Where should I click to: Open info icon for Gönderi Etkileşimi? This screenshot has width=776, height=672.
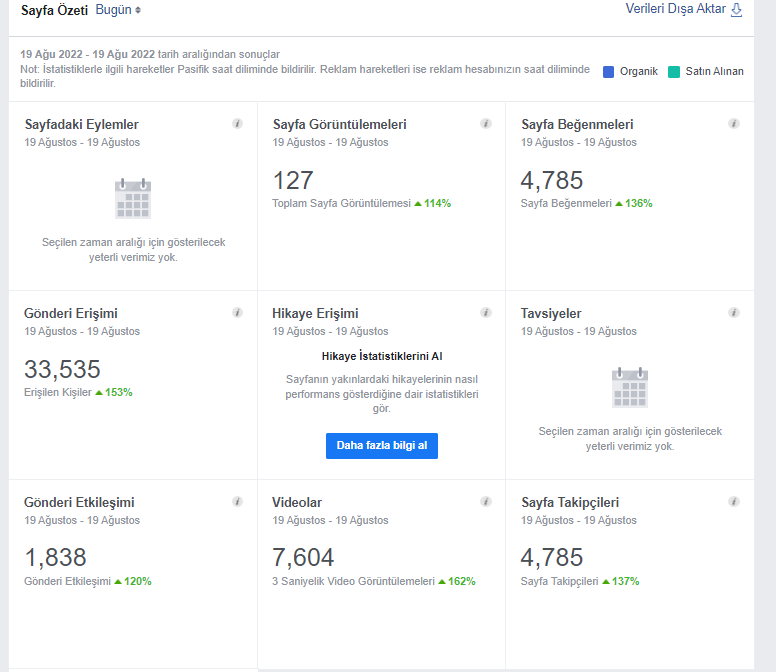tap(238, 501)
